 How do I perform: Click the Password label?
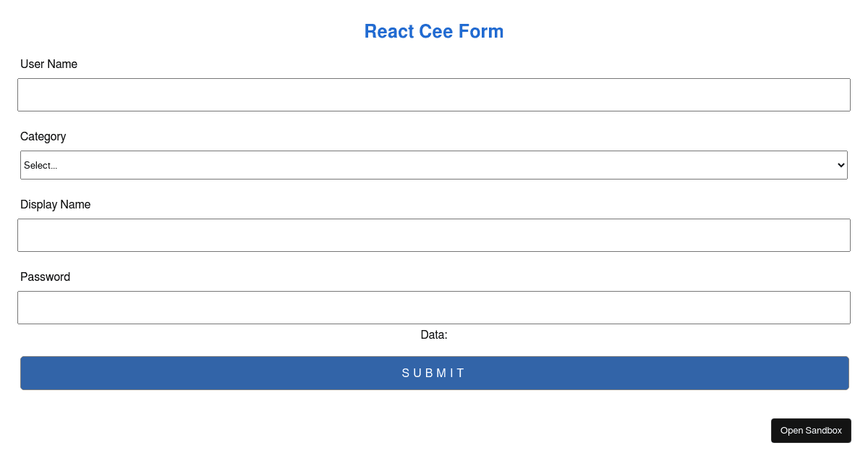(45, 276)
